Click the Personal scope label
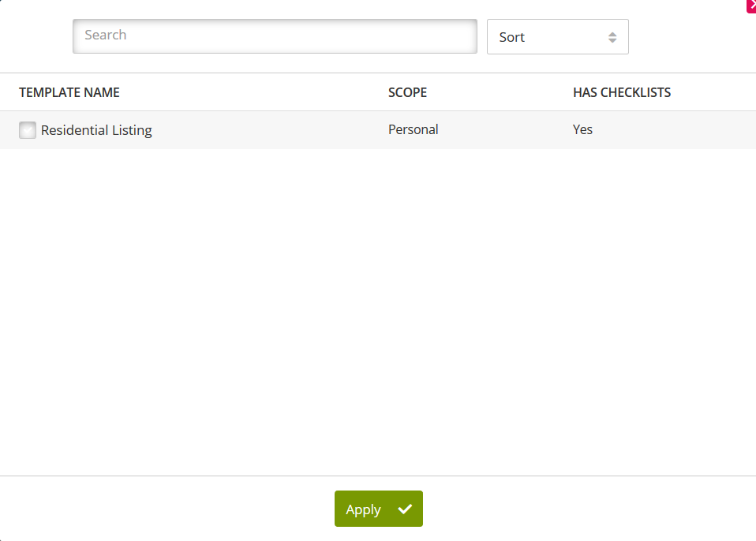 click(x=413, y=129)
